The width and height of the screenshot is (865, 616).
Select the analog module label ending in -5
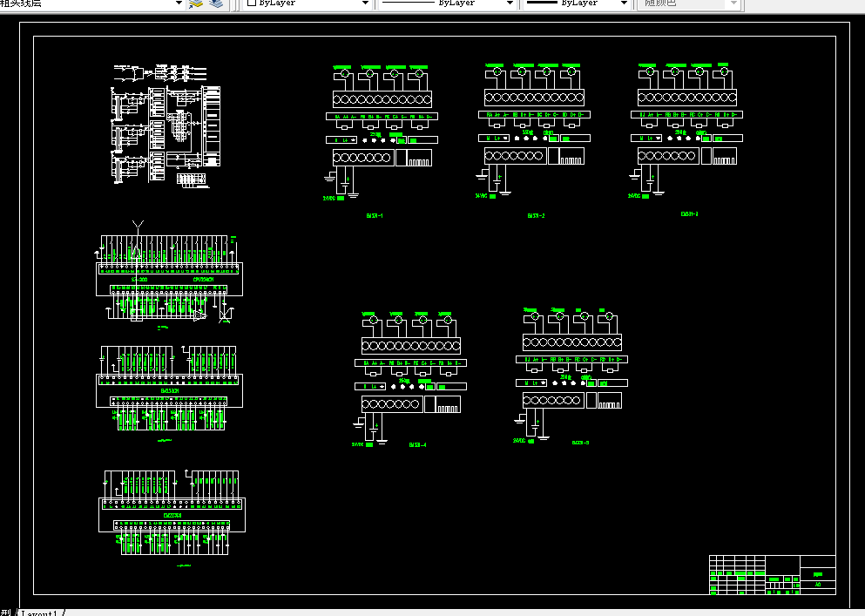coord(580,443)
